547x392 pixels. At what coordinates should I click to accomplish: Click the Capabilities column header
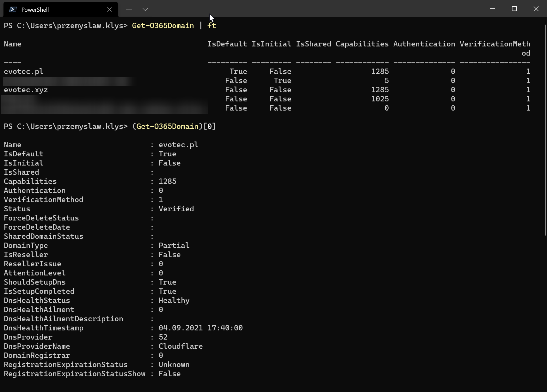click(362, 44)
